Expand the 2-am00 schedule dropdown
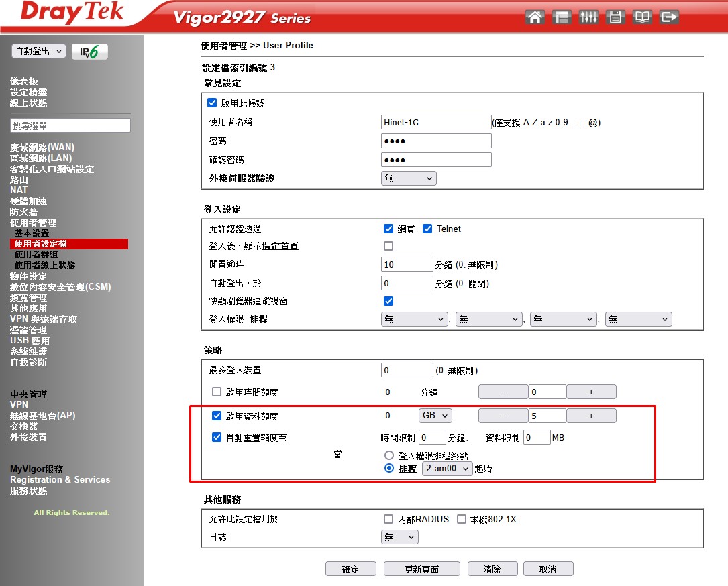The height and width of the screenshot is (586, 728). [x=447, y=469]
